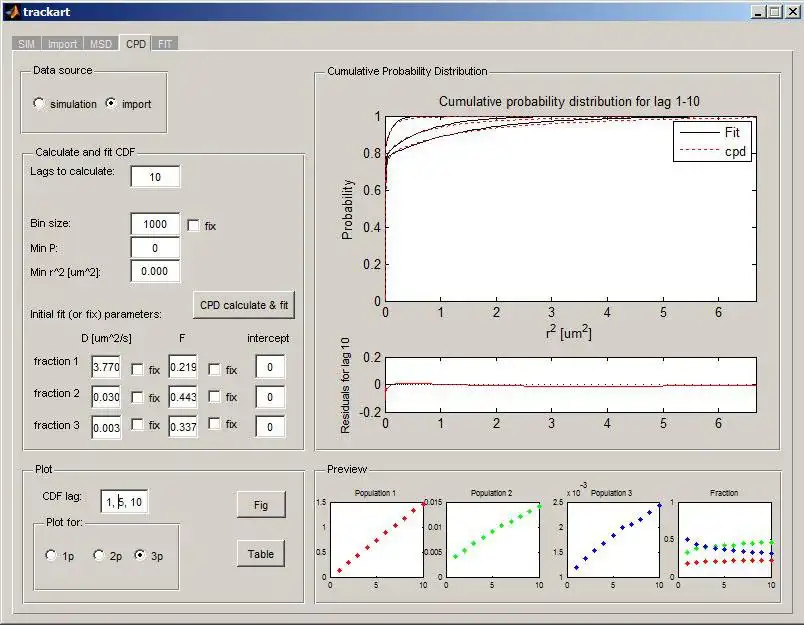Click the cumulative probability distribution plot title
The width and height of the screenshot is (804, 625).
pos(569,102)
